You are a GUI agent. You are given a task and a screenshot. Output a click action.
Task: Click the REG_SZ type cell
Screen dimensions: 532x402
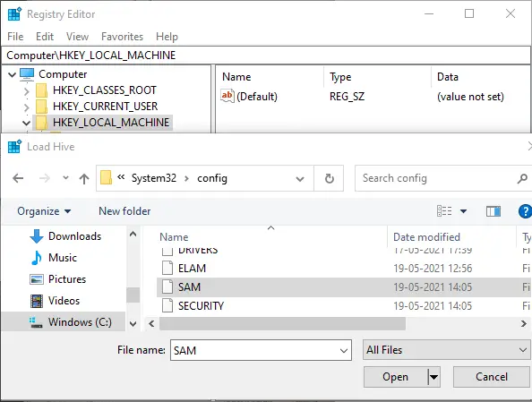347,97
